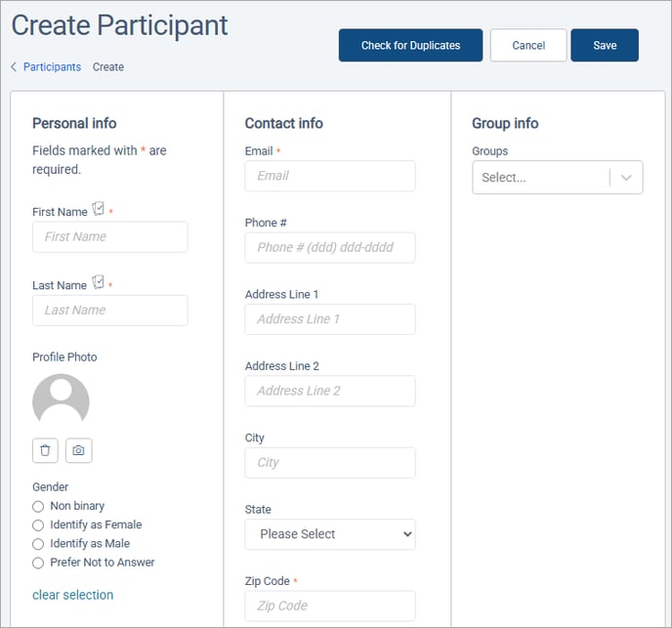This screenshot has height=628, width=672.
Task: Click the back chevron before Participants
Action: 14,67
